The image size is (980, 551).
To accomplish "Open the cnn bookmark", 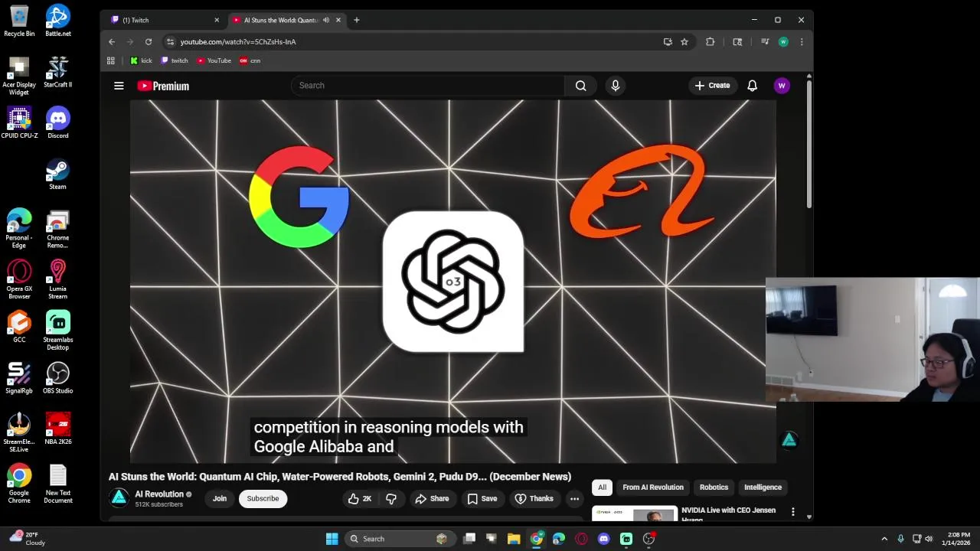I will (x=250, y=60).
